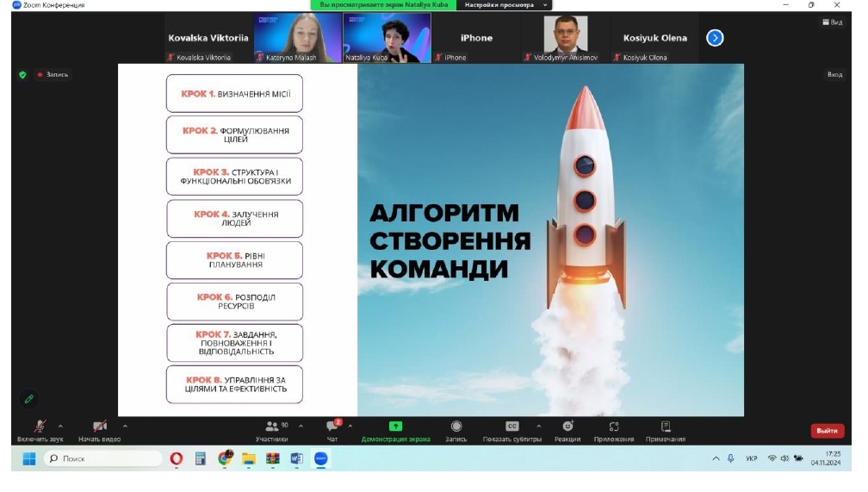
Task: Expand audio options arrow next to microphone
Action: pos(60,426)
